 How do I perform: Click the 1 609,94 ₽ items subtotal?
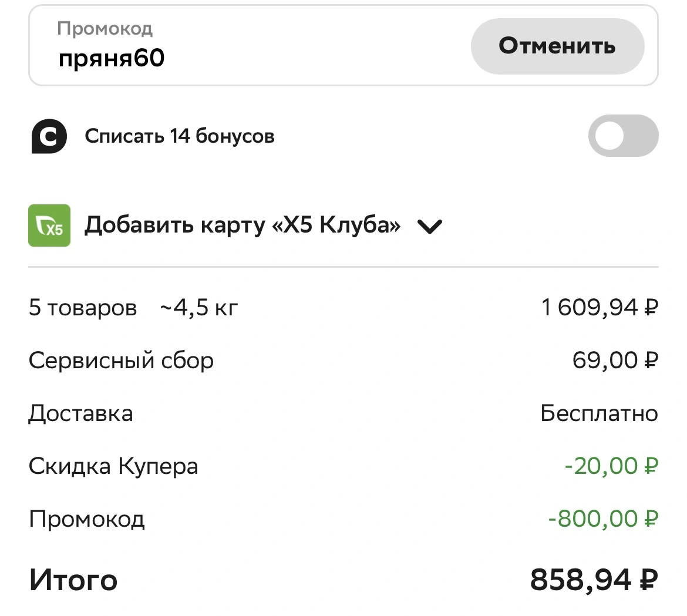point(600,307)
